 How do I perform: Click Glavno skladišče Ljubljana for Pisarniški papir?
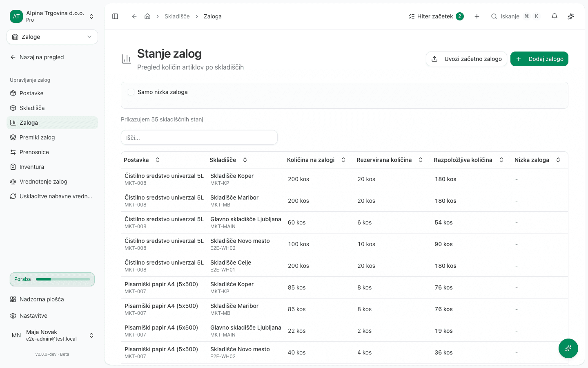coord(246,328)
